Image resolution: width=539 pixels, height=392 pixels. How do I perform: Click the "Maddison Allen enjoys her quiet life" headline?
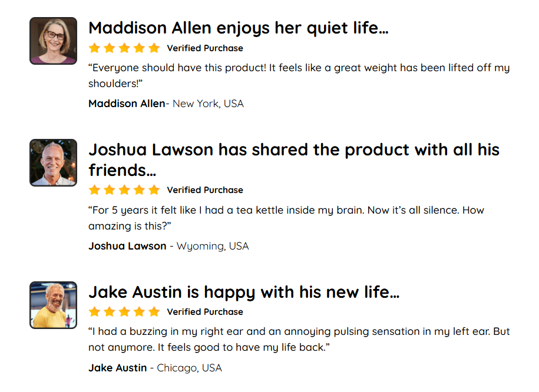238,28
